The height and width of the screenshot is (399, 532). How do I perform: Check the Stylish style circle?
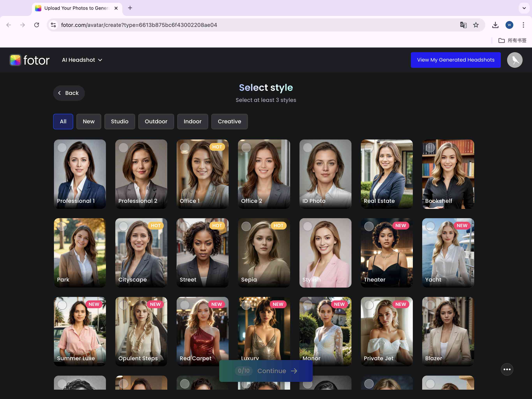(308, 226)
